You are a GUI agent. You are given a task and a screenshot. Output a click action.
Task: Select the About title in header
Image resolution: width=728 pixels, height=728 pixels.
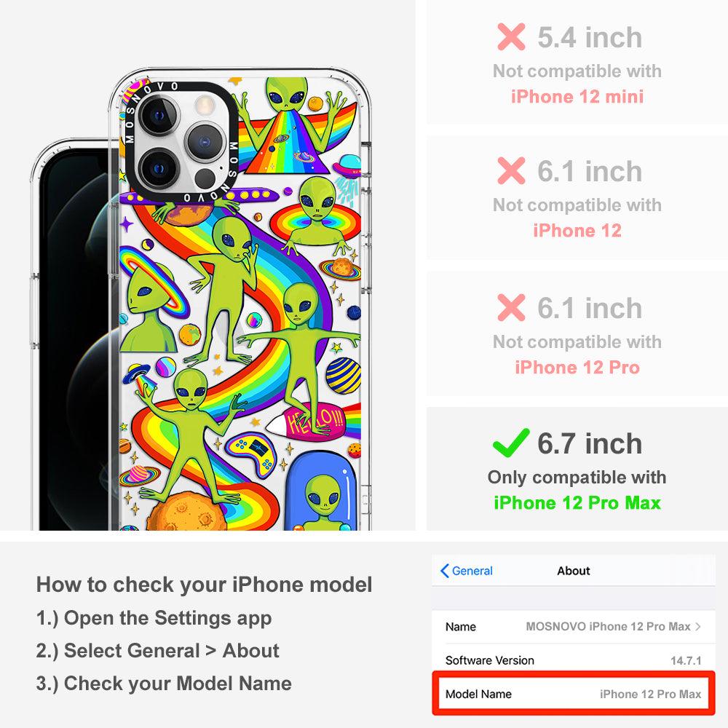click(574, 571)
